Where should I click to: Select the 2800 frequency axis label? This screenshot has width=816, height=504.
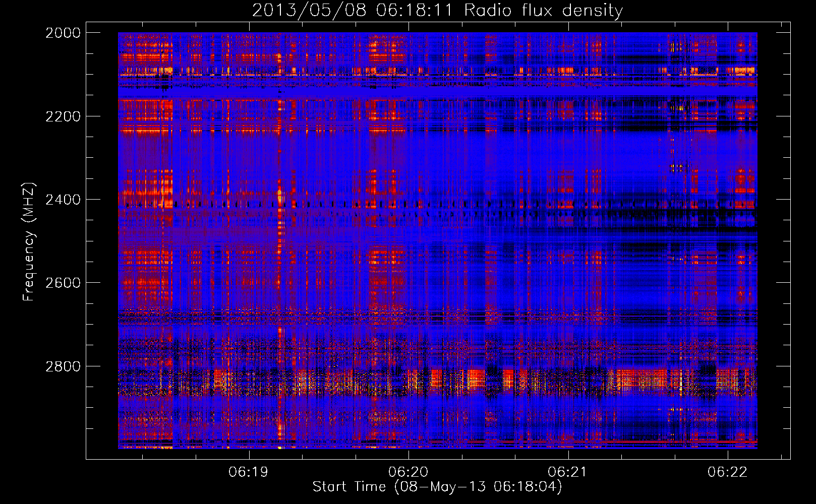coord(63,366)
